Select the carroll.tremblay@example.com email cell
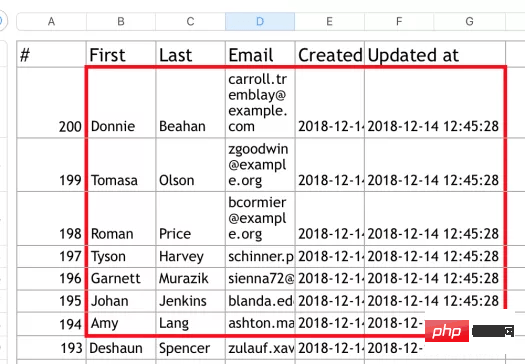Image resolution: width=525 pixels, height=364 pixels. point(260,102)
